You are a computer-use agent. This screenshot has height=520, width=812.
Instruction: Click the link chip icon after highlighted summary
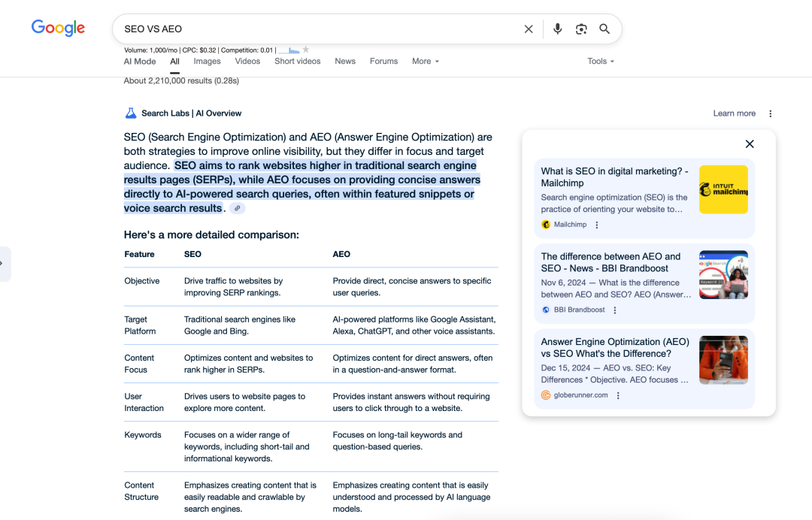pyautogui.click(x=238, y=208)
